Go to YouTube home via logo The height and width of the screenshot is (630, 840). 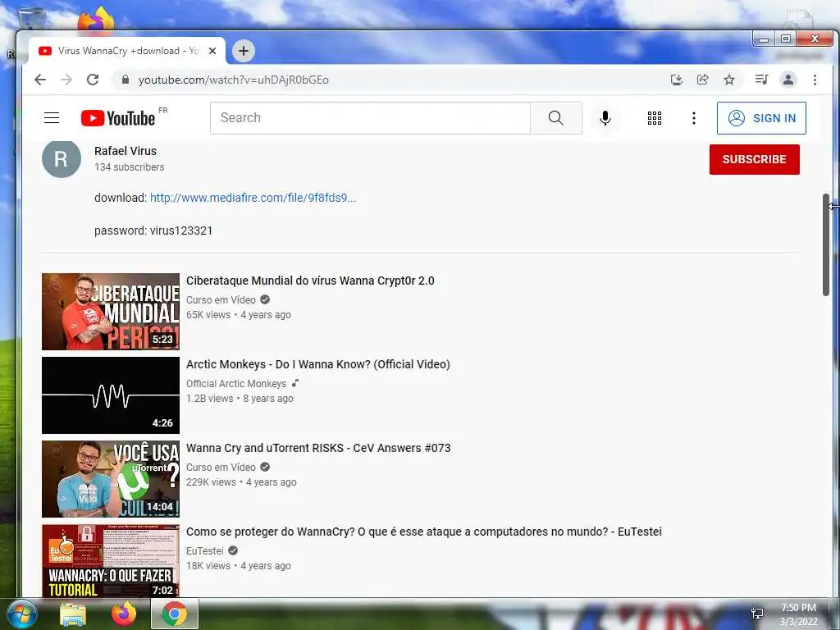(x=118, y=118)
